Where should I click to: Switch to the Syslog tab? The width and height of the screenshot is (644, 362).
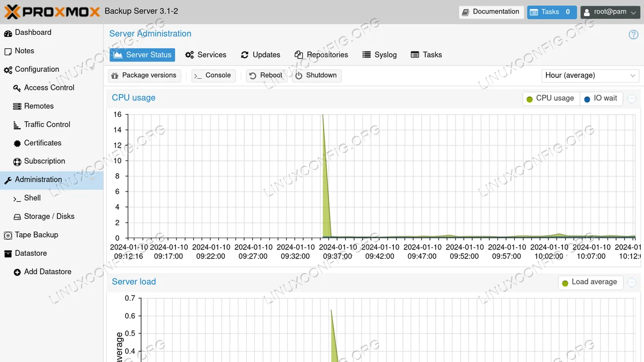pyautogui.click(x=379, y=55)
